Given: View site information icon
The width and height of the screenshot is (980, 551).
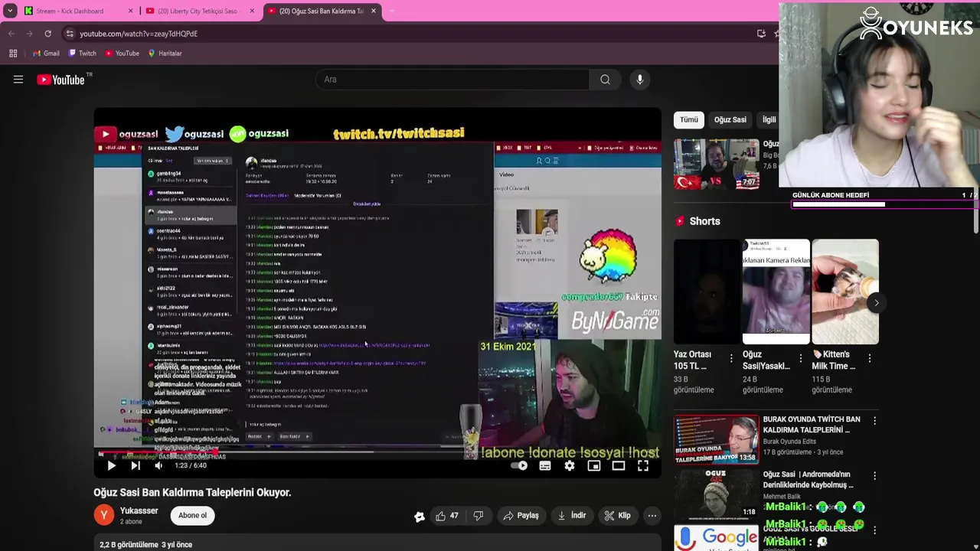Looking at the screenshot, I should 70,34.
